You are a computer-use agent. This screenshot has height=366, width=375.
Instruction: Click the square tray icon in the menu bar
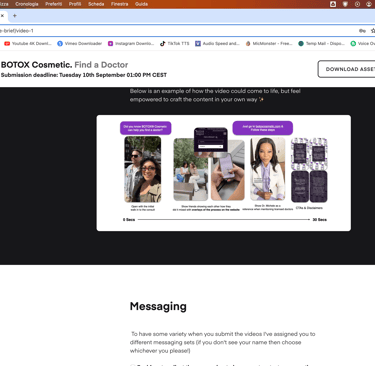pyautogui.click(x=333, y=4)
